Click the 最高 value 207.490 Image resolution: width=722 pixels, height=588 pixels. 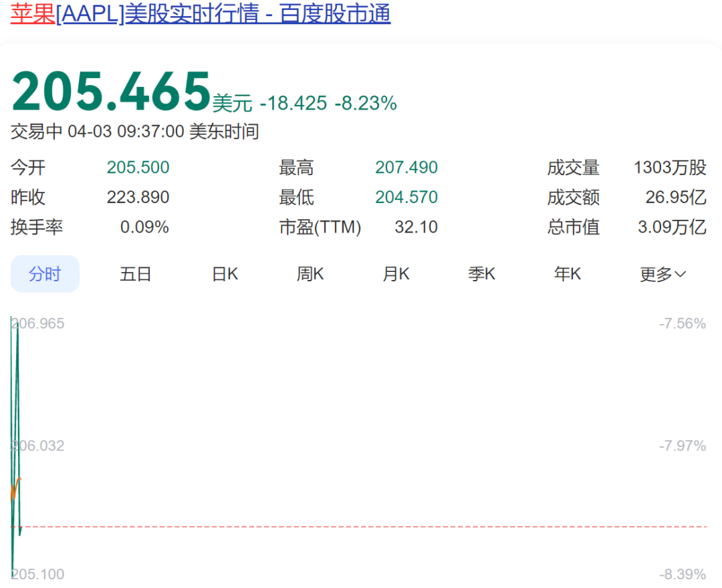pyautogui.click(x=406, y=168)
